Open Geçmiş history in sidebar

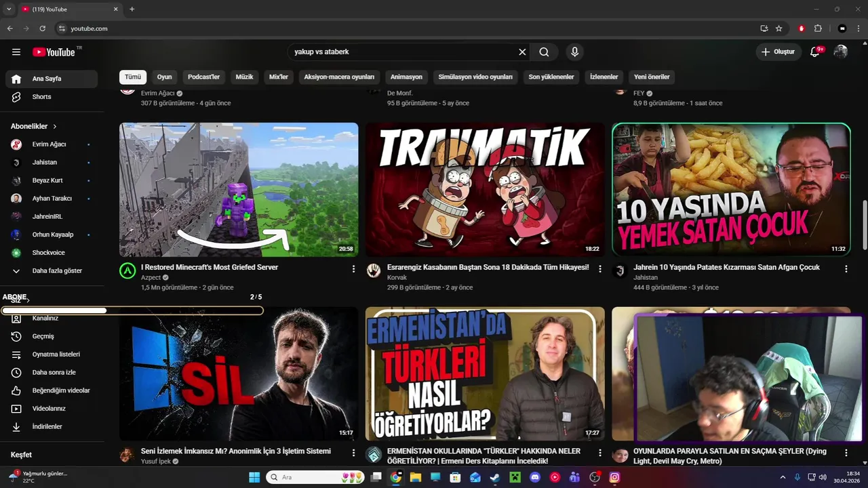[52, 336]
